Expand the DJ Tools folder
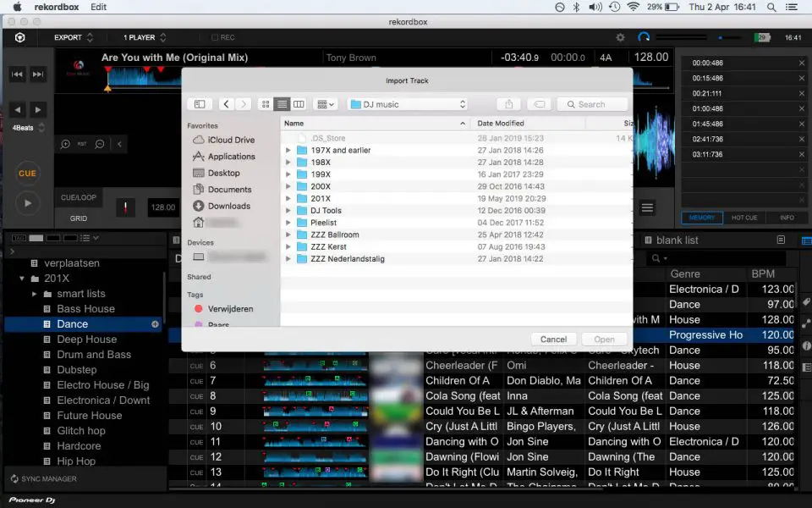The height and width of the screenshot is (508, 812). tap(288, 211)
